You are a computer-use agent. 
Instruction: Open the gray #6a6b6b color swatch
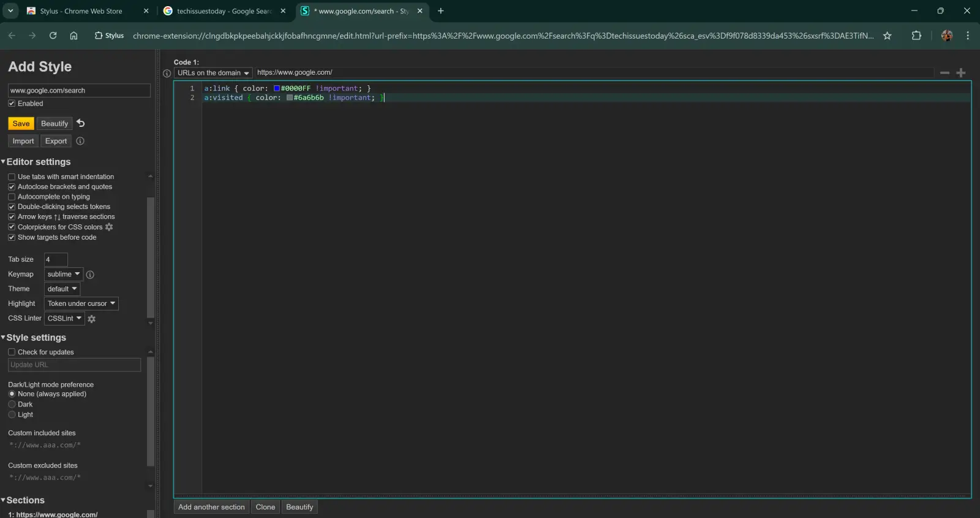tap(290, 97)
